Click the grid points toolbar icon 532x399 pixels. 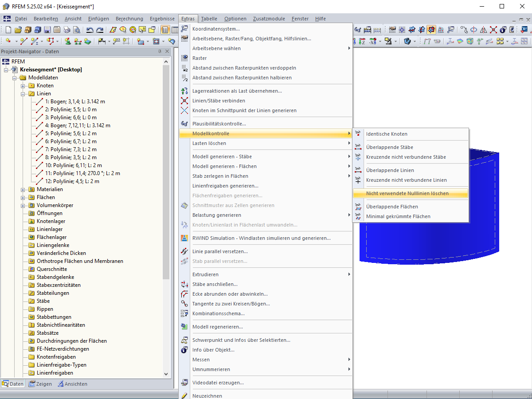pyautogui.click(x=402, y=30)
